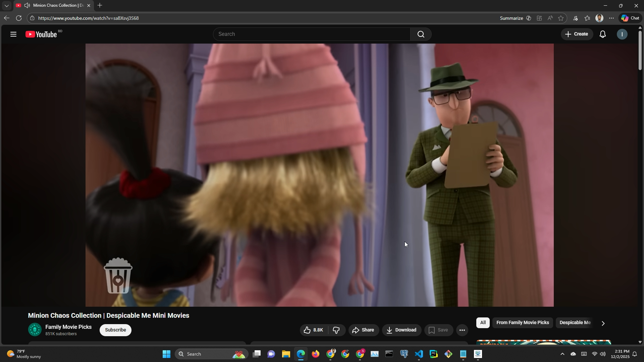Toggle Subscribe to Family Movie Picks
The height and width of the screenshot is (362, 644).
[x=115, y=330]
